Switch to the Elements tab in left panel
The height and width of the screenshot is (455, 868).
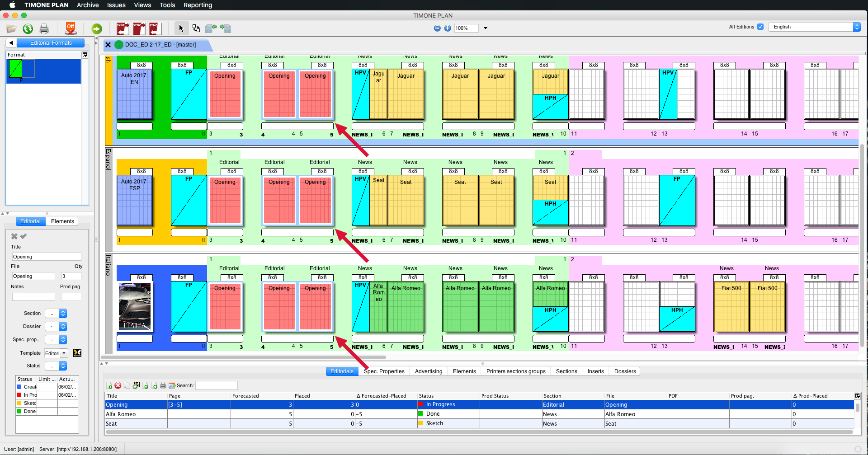(62, 221)
